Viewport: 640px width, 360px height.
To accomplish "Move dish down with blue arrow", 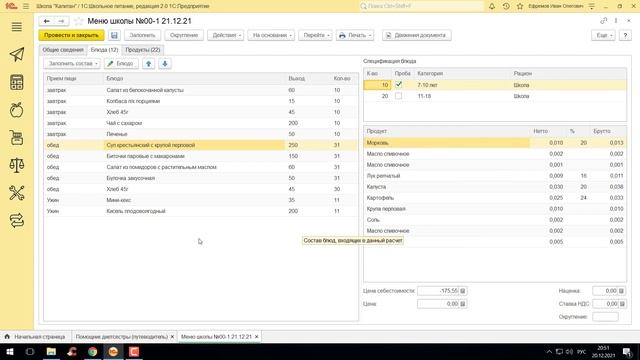I will pyautogui.click(x=165, y=64).
